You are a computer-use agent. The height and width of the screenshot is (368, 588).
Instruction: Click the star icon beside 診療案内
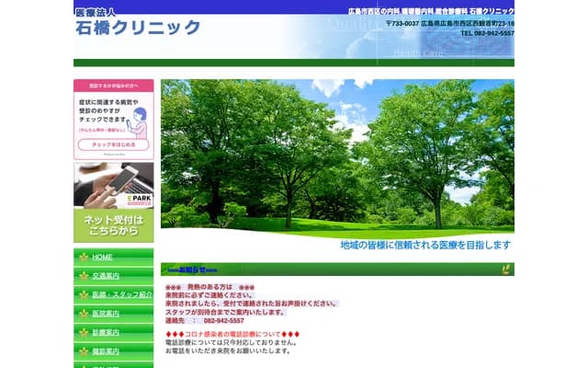click(84, 332)
